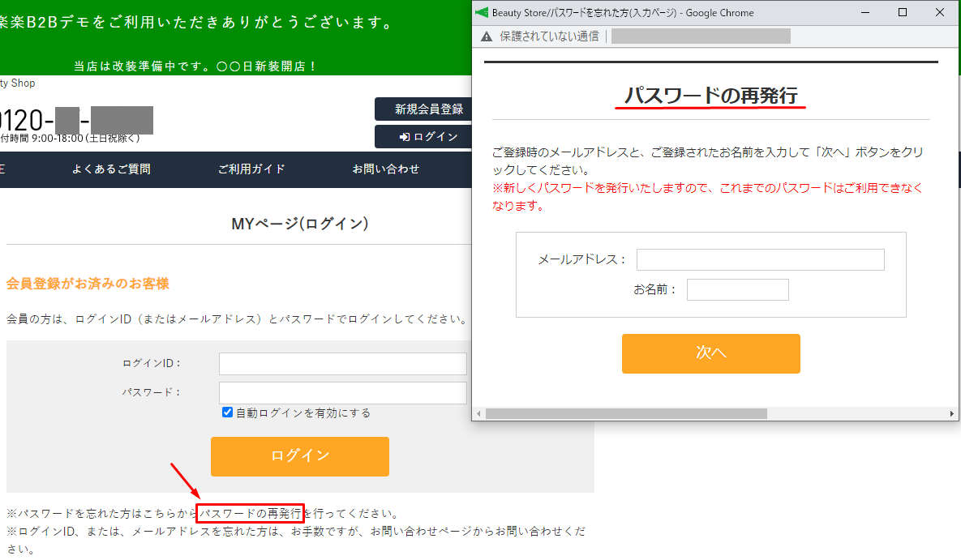Click the orange ログイン submit button

(300, 456)
